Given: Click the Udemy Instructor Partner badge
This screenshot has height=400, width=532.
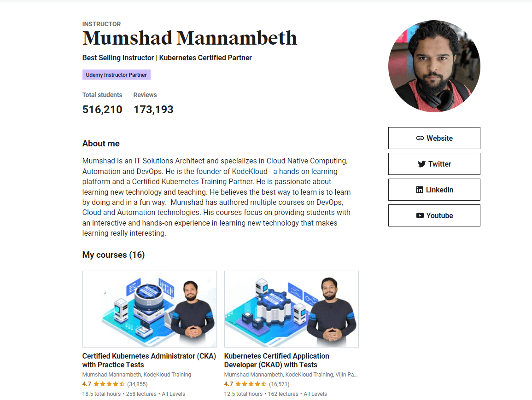Looking at the screenshot, I should click(x=117, y=75).
